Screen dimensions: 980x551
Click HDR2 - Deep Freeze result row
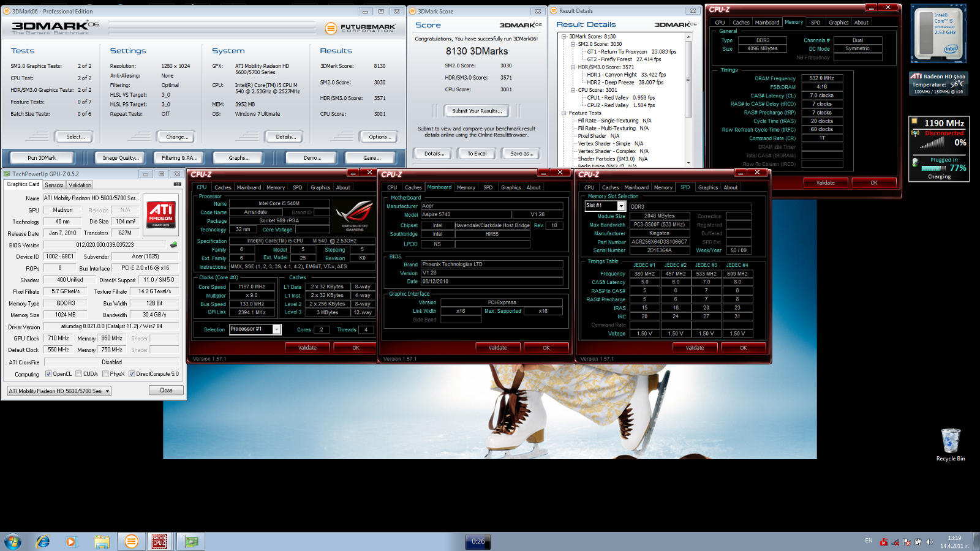[625, 83]
